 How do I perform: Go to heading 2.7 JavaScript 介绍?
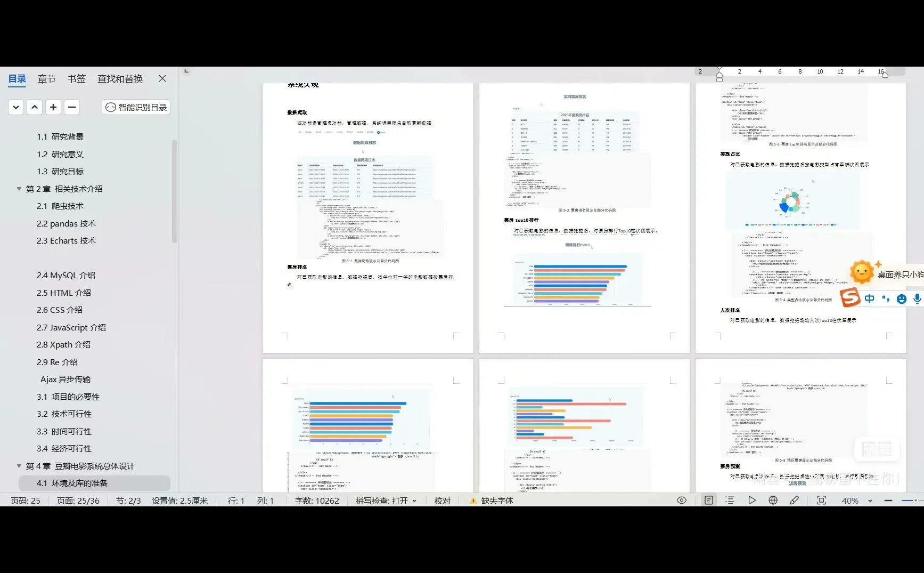pos(71,328)
